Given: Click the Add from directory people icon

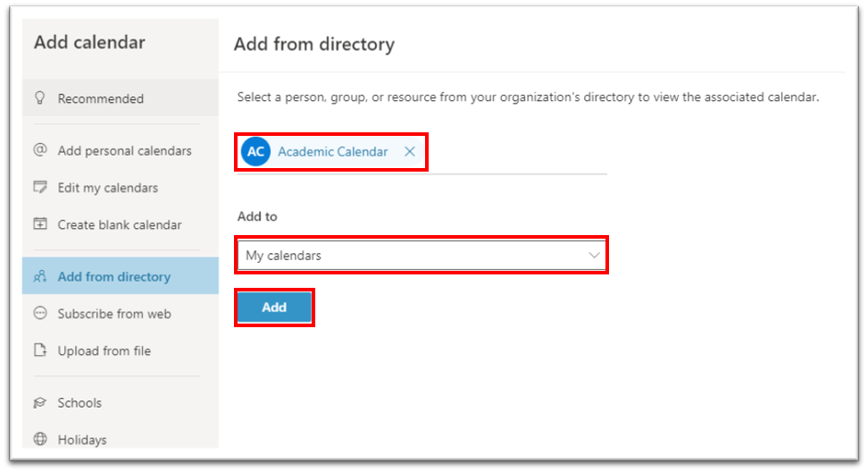Looking at the screenshot, I should pos(40,277).
